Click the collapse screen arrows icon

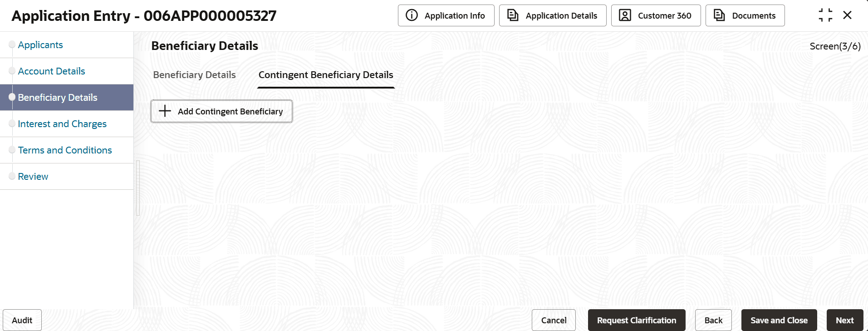pyautogui.click(x=825, y=15)
